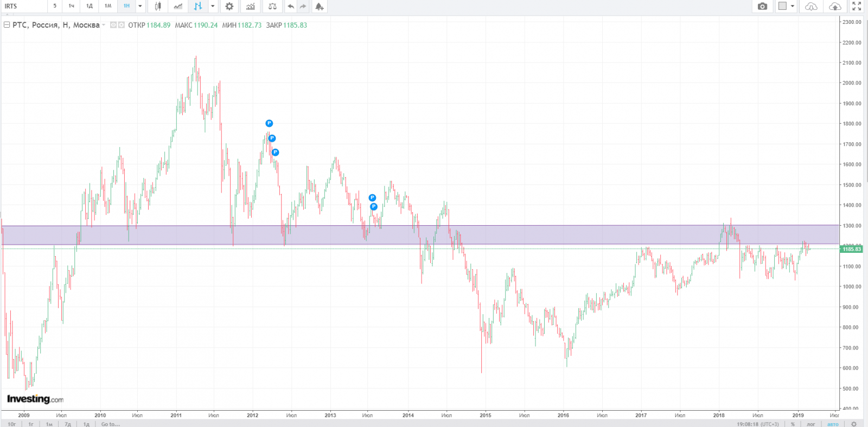Screen dimensions: 868x427
Task: Click the 'Go to...' date button
Action: click(x=110, y=424)
